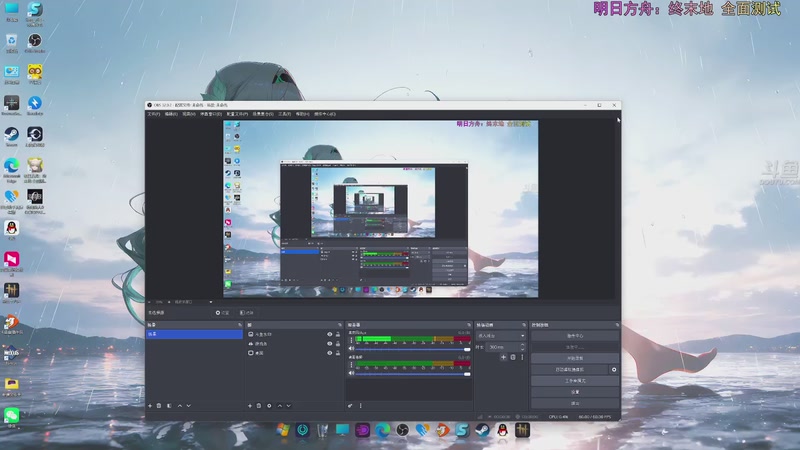
Task: Open the preview scaling dropdown below preview
Action: (193, 302)
